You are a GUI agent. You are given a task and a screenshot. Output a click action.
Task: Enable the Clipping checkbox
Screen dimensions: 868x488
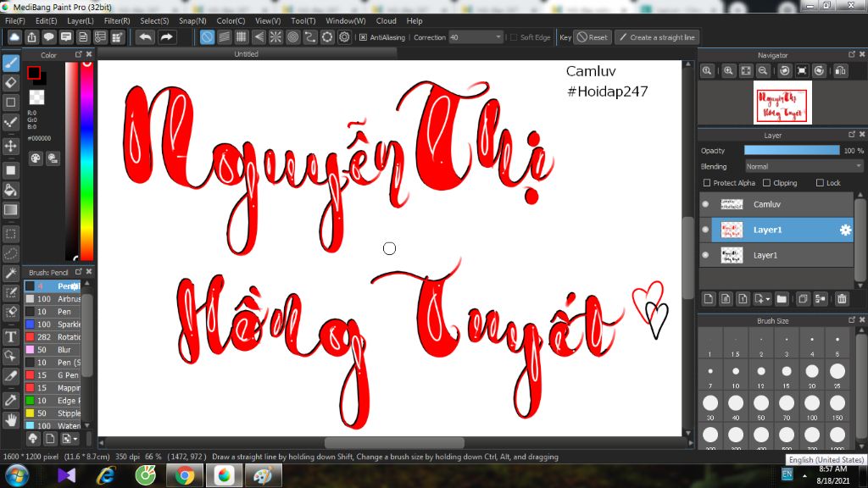tap(766, 183)
